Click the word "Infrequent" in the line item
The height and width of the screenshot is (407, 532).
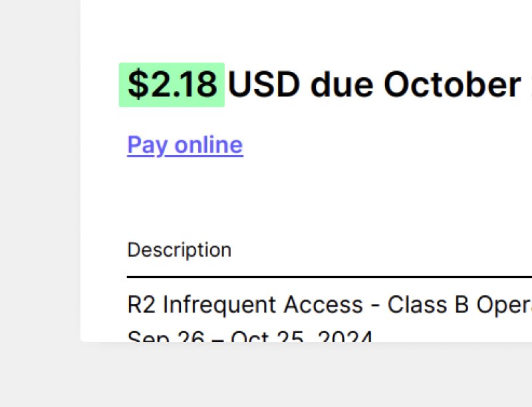point(219,305)
